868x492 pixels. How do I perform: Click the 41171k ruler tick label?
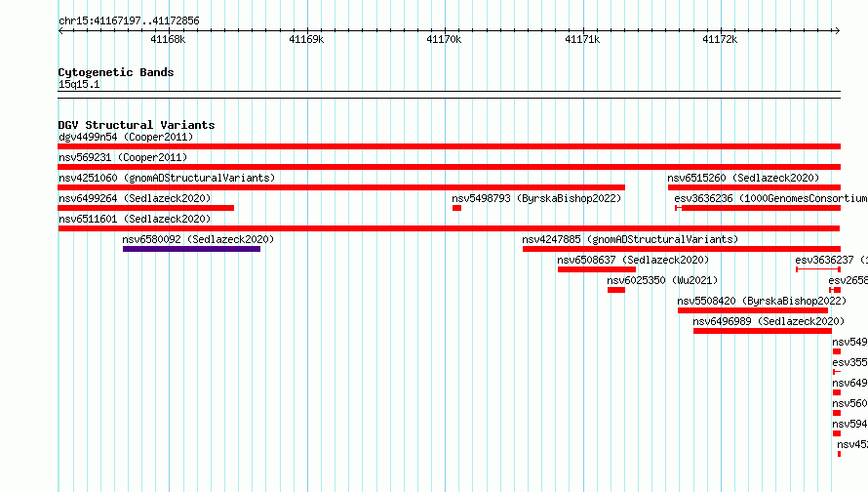coord(582,39)
